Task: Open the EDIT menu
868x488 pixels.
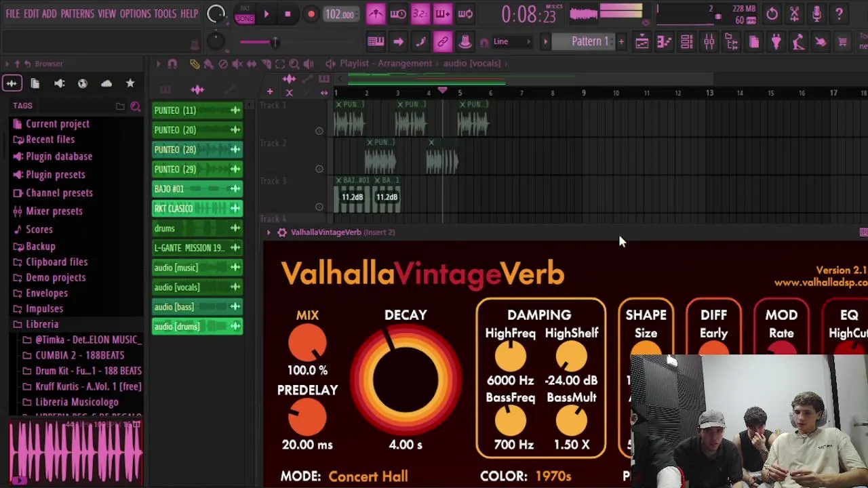Action: pyautogui.click(x=31, y=14)
